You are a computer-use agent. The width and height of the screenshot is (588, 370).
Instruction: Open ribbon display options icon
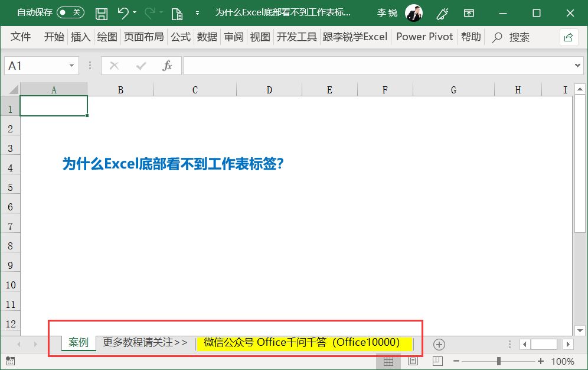(x=469, y=13)
